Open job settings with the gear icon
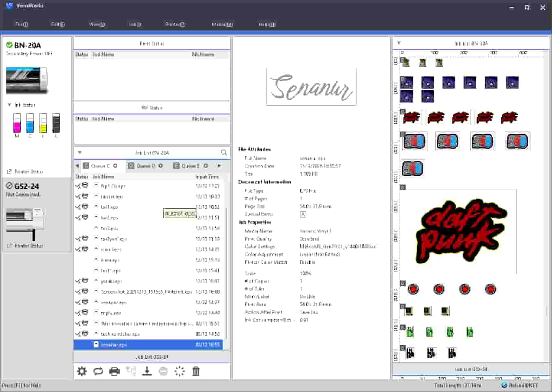552x392 pixels. (82, 371)
